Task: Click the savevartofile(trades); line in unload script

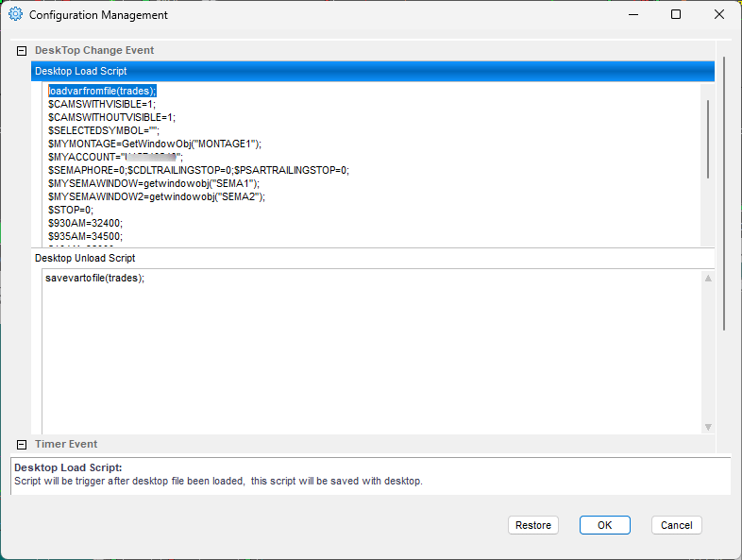Action: (94, 278)
